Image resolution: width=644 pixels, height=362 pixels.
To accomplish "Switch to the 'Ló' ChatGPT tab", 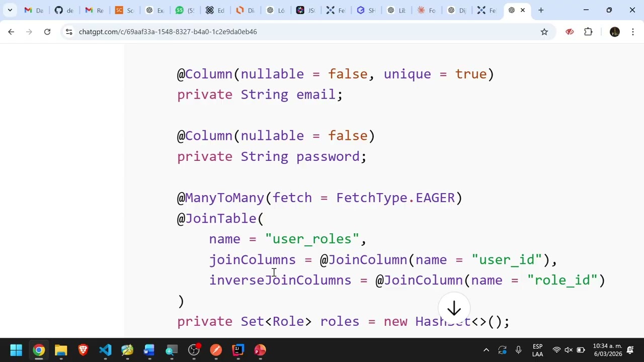I will click(x=275, y=10).
